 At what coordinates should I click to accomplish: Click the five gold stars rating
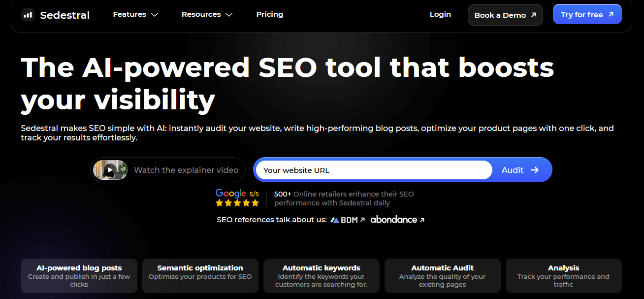[237, 203]
